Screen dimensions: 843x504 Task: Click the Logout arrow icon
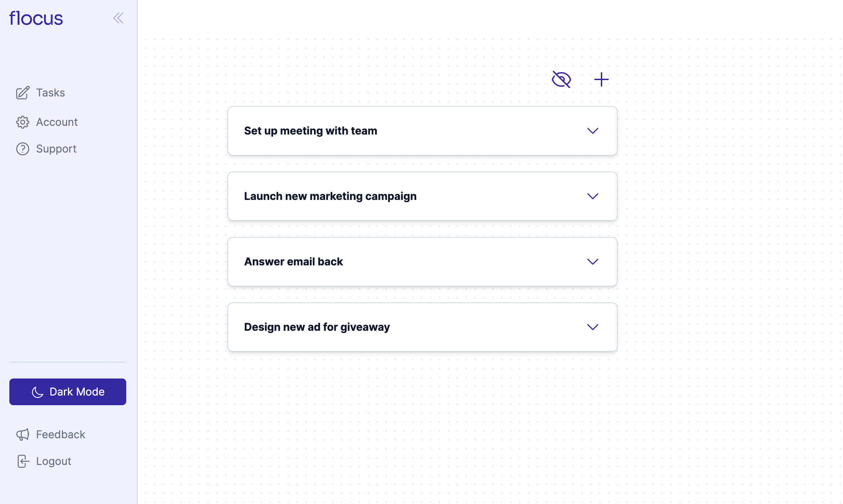pos(23,461)
